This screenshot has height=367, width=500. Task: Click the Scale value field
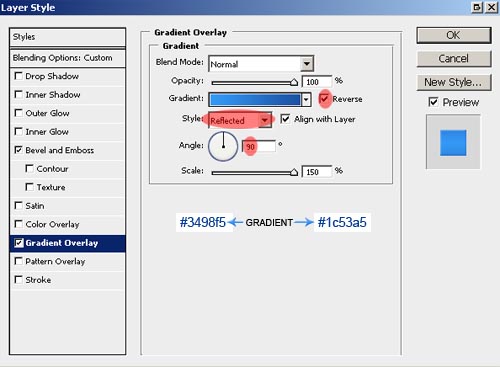317,172
